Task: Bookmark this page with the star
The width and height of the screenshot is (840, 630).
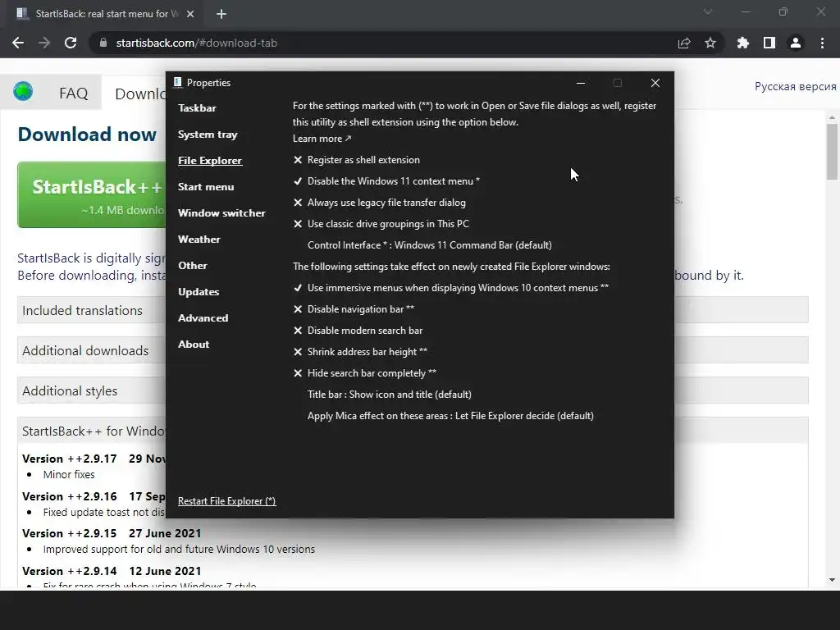Action: pos(710,43)
